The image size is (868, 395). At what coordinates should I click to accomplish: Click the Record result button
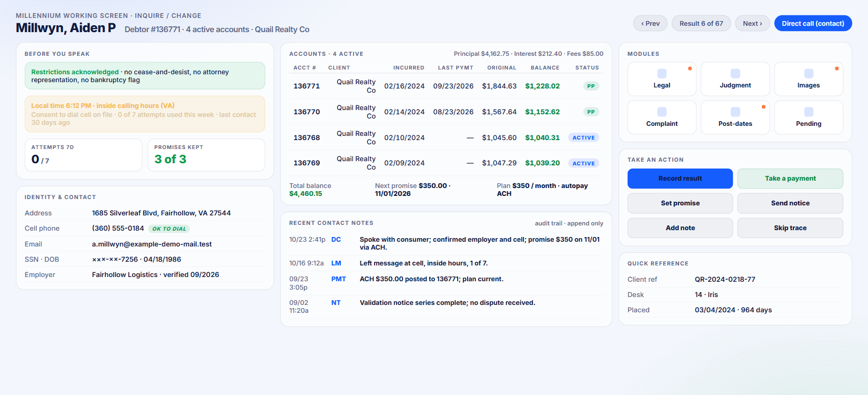(680, 179)
